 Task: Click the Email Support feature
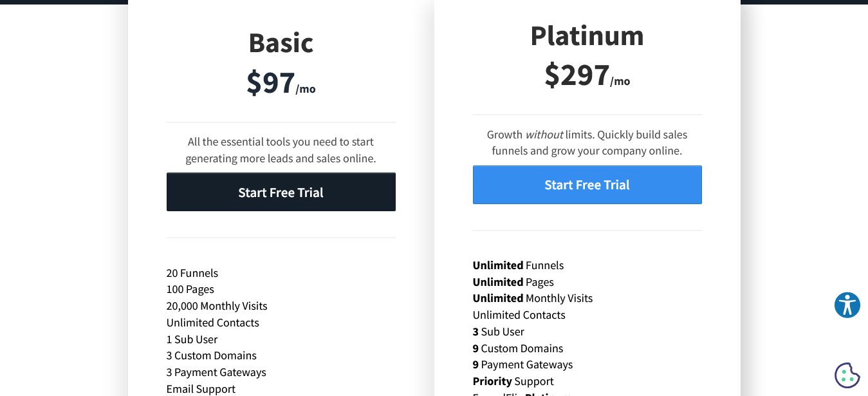tap(200, 388)
